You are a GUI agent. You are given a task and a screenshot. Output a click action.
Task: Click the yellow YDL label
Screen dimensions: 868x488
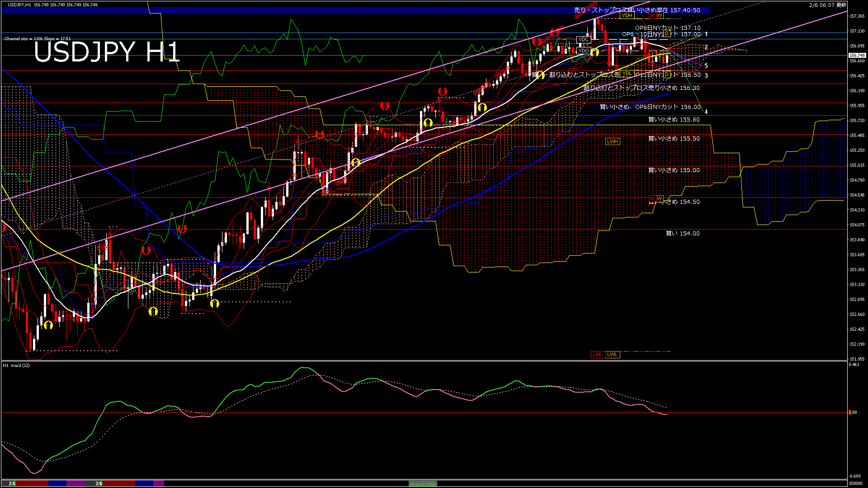pyautogui.click(x=627, y=74)
